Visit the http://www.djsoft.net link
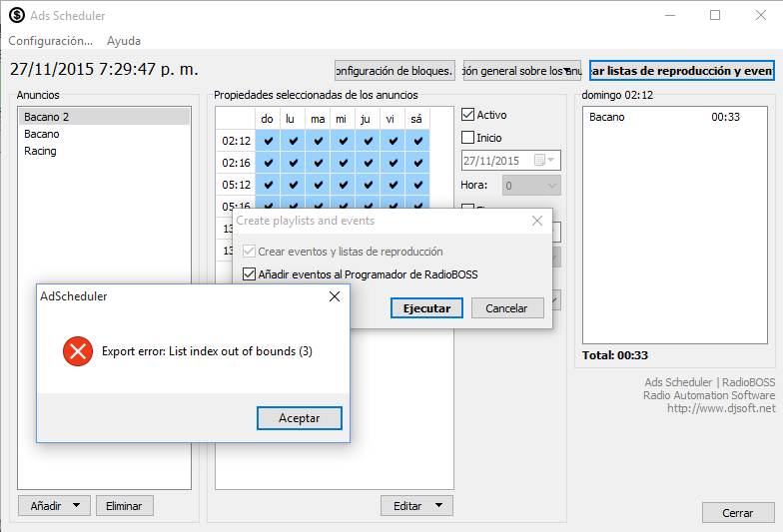This screenshot has height=532, width=783. [721, 408]
